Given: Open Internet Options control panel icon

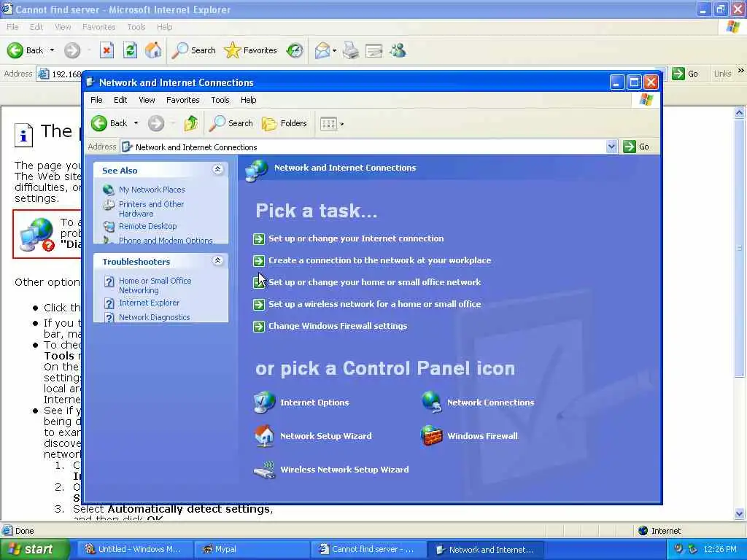Looking at the screenshot, I should click(x=264, y=402).
